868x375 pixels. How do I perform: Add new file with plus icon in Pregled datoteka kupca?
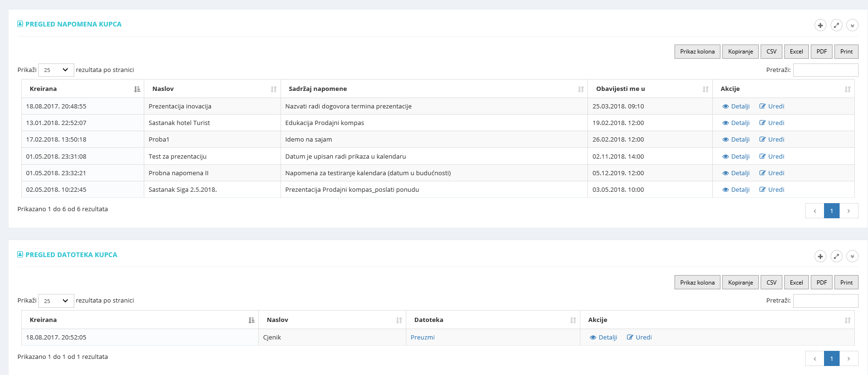pyautogui.click(x=820, y=256)
